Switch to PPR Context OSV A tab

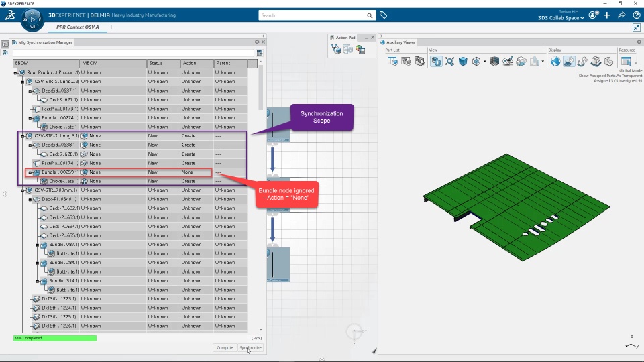(x=78, y=27)
